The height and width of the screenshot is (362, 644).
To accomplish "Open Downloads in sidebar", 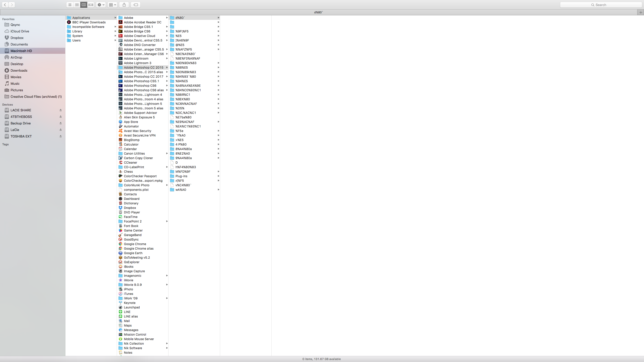I will (19, 70).
